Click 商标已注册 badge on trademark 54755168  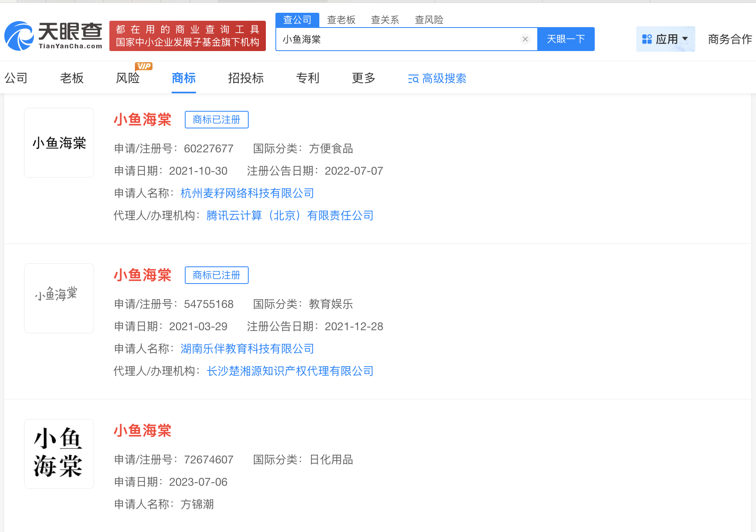click(217, 275)
